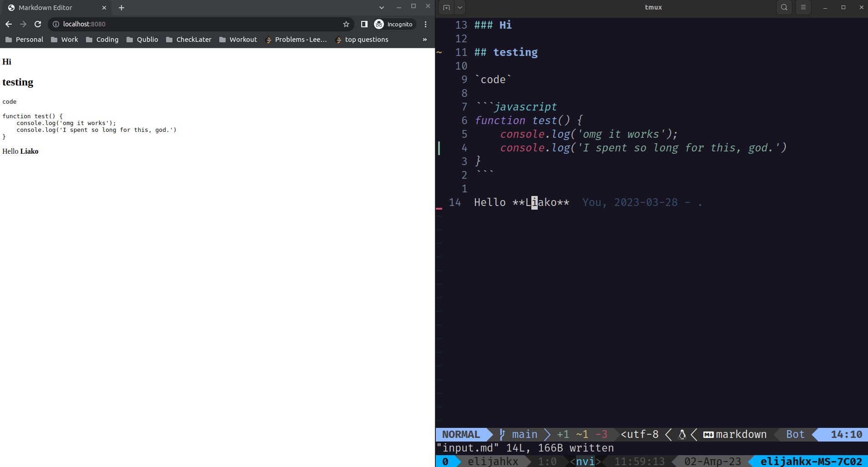Open the side panel icon in Chrome toolbar
868x467 pixels.
pos(364,24)
